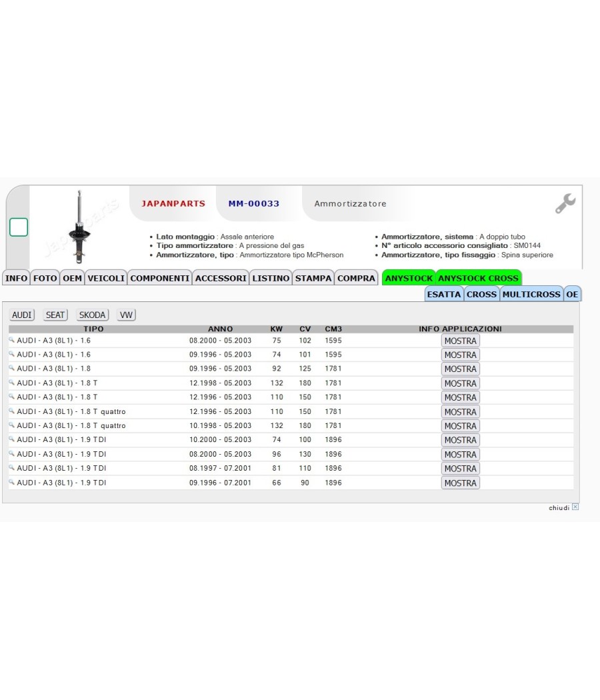The image size is (600, 700).
Task: Click the year range 09.1996 - 07.2001
Action: tap(220, 483)
